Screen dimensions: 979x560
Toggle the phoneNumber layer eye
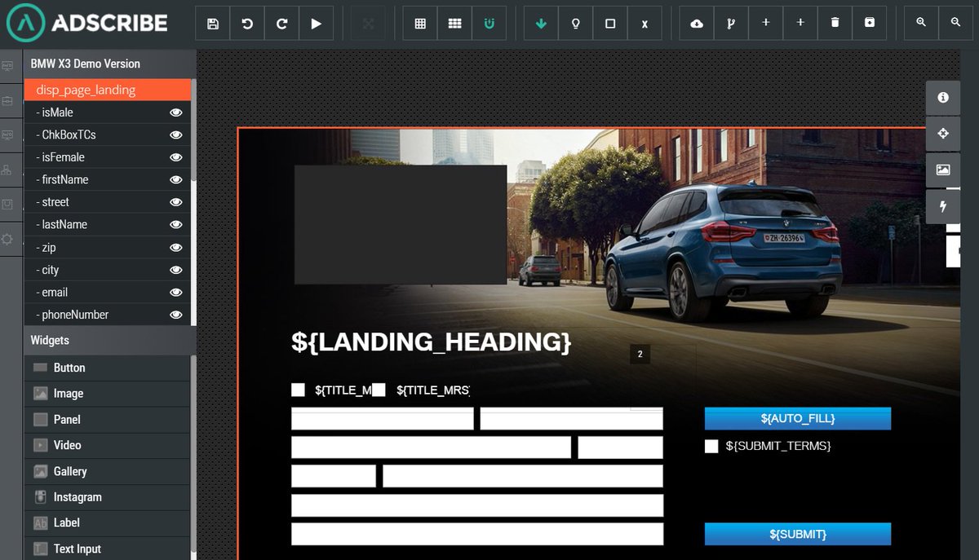click(x=175, y=315)
